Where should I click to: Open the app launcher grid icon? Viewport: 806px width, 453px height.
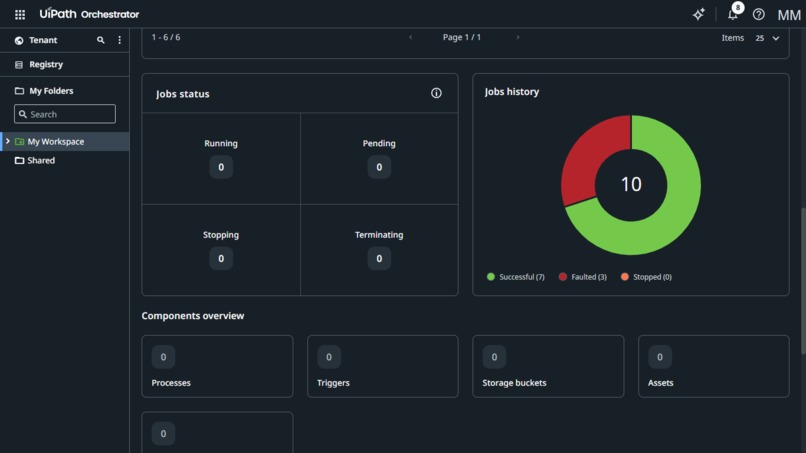(x=20, y=14)
